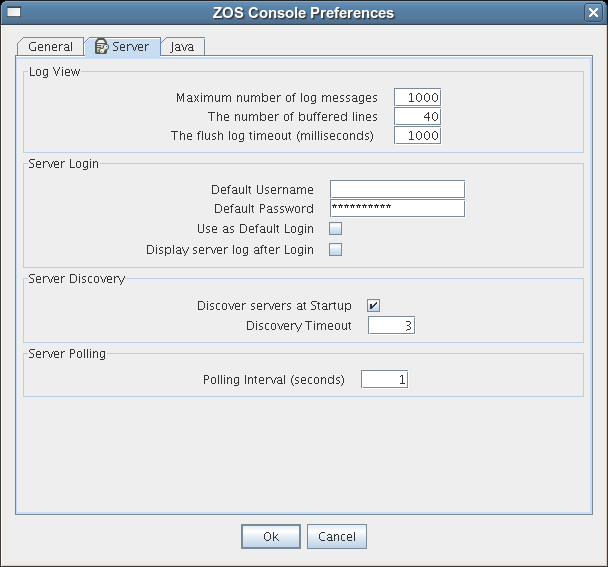Click the ZOS Console Preferences title bar
The width and height of the screenshot is (608, 567).
tap(304, 13)
